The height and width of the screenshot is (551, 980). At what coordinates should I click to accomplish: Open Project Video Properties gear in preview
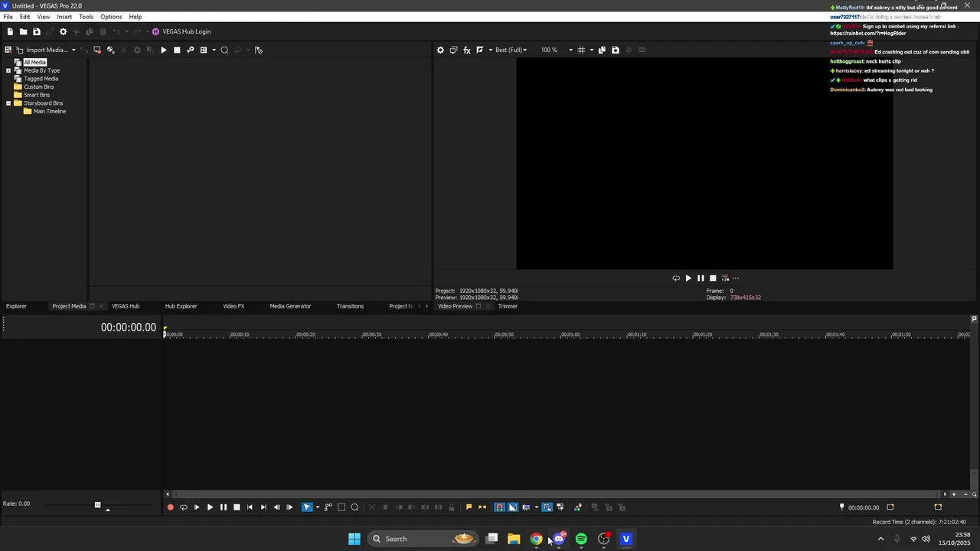pyautogui.click(x=440, y=50)
